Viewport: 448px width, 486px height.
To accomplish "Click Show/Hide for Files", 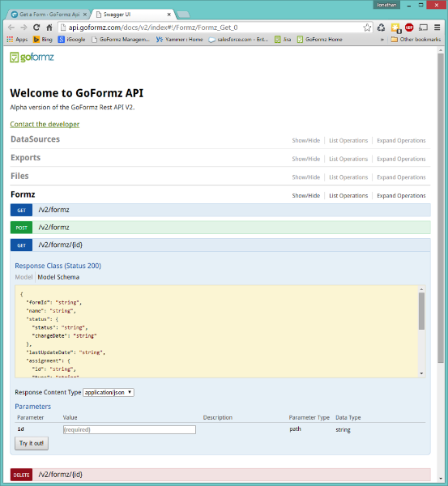I will pyautogui.click(x=305, y=177).
